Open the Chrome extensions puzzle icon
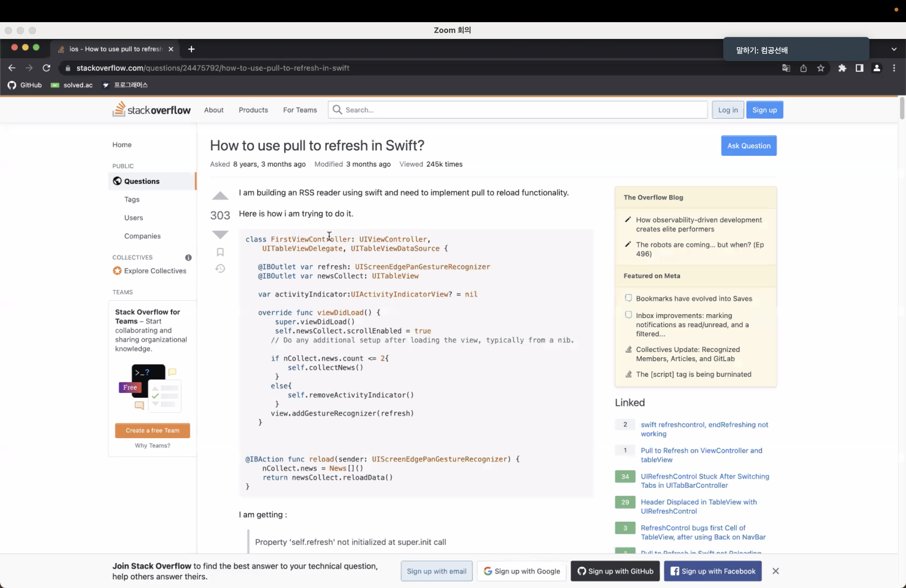Image resolution: width=906 pixels, height=588 pixels. pyautogui.click(x=842, y=68)
